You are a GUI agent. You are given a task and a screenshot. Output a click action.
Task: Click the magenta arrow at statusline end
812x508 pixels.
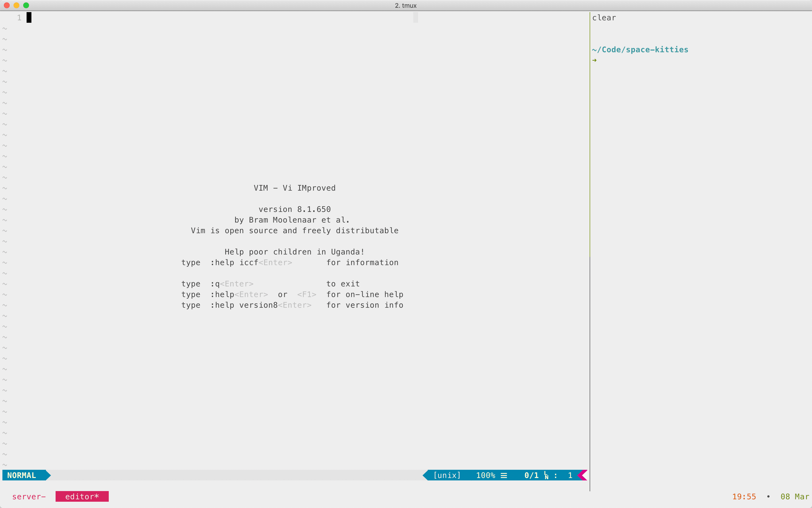[582, 475]
